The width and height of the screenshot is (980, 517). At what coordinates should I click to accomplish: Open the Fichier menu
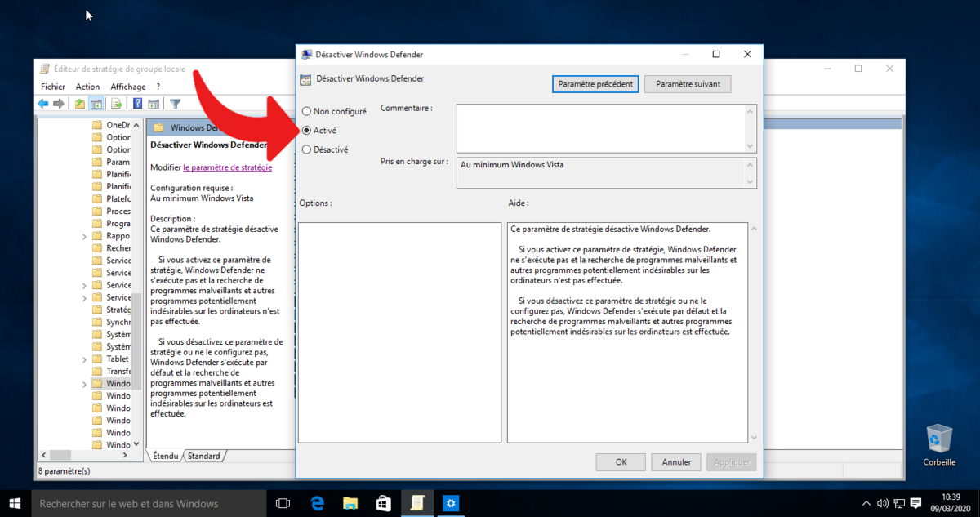53,87
